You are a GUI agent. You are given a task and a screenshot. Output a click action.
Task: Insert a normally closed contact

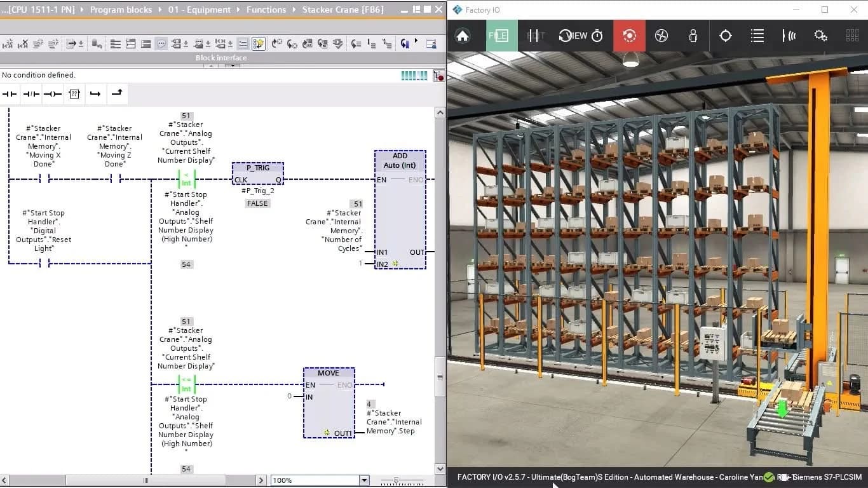click(31, 94)
